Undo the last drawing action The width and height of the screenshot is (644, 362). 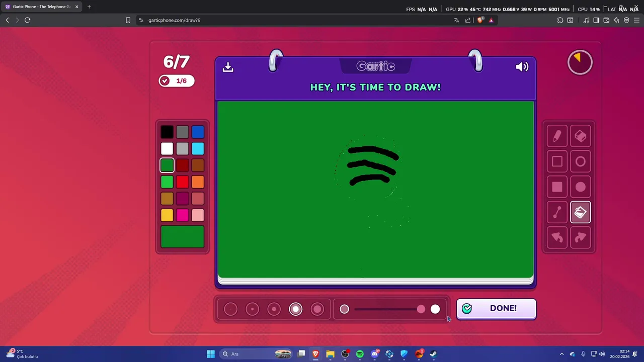pos(557,237)
